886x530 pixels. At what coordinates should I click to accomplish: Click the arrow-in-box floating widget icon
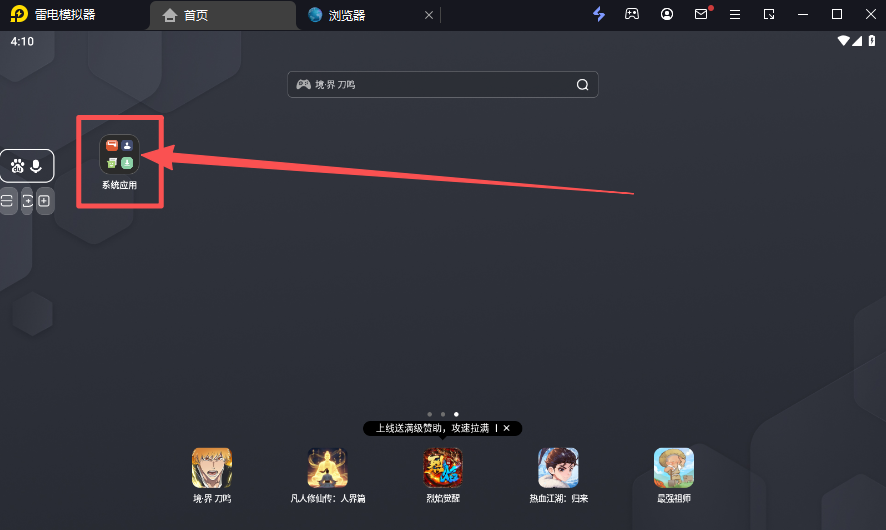27,201
